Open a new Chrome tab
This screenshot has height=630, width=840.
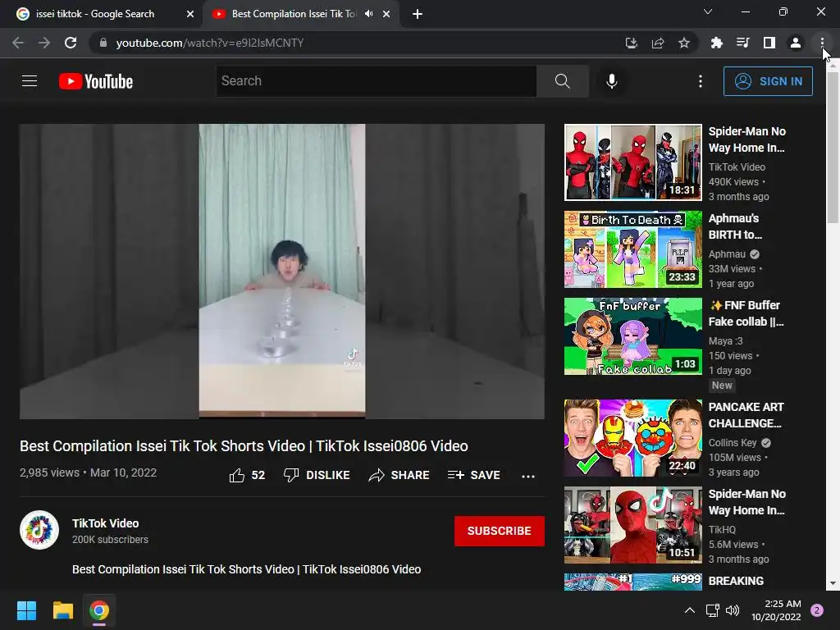(x=418, y=15)
